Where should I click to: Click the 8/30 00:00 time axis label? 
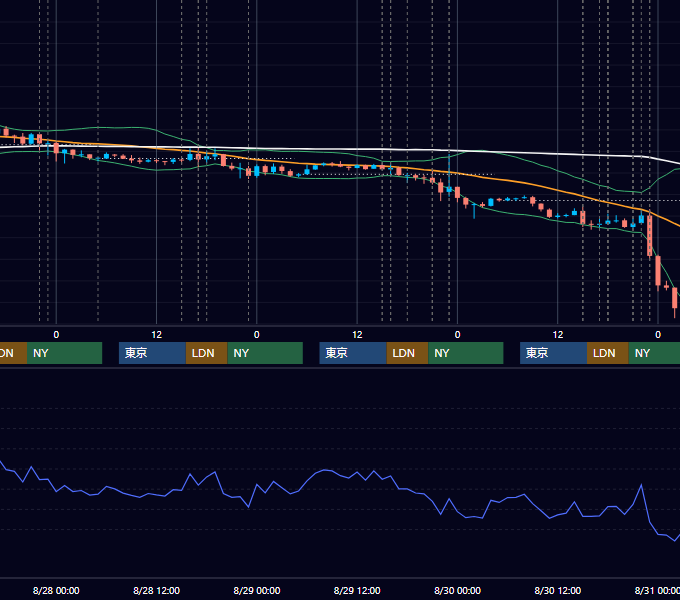coord(457,590)
